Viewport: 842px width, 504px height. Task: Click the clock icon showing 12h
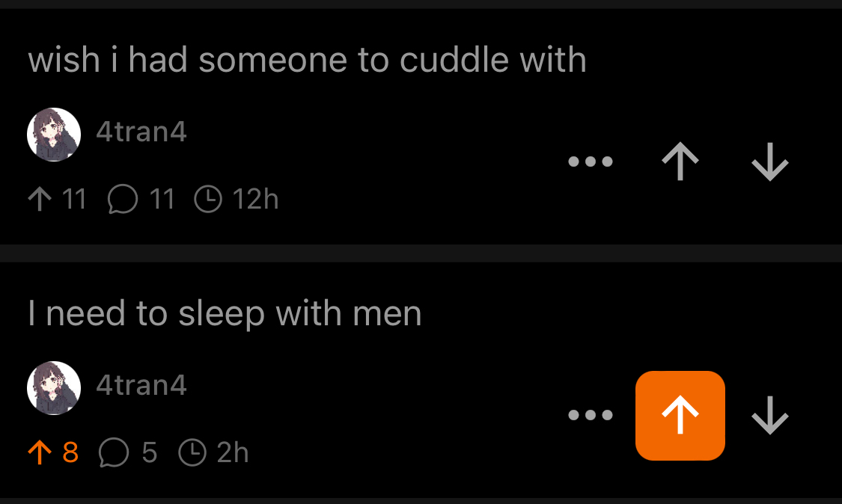[x=208, y=199]
